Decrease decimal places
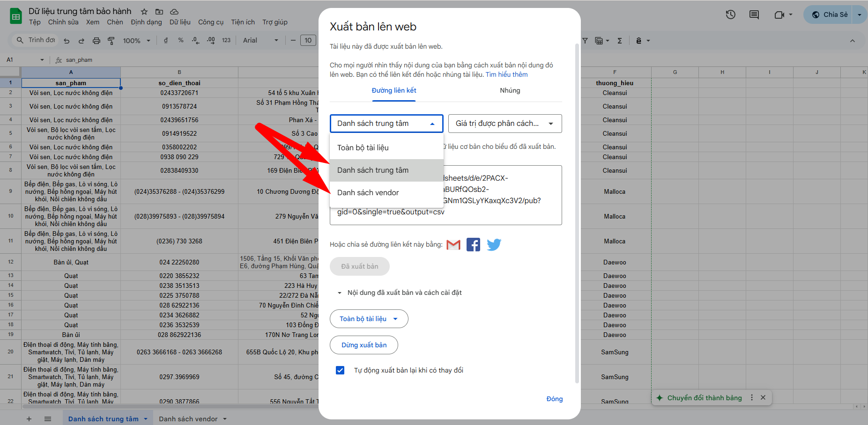The image size is (868, 425). (196, 41)
